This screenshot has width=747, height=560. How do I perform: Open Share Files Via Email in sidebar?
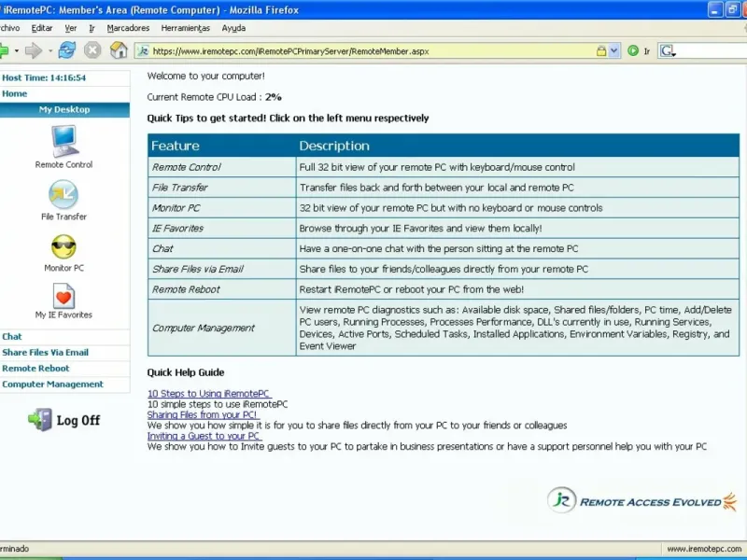pyautogui.click(x=45, y=353)
